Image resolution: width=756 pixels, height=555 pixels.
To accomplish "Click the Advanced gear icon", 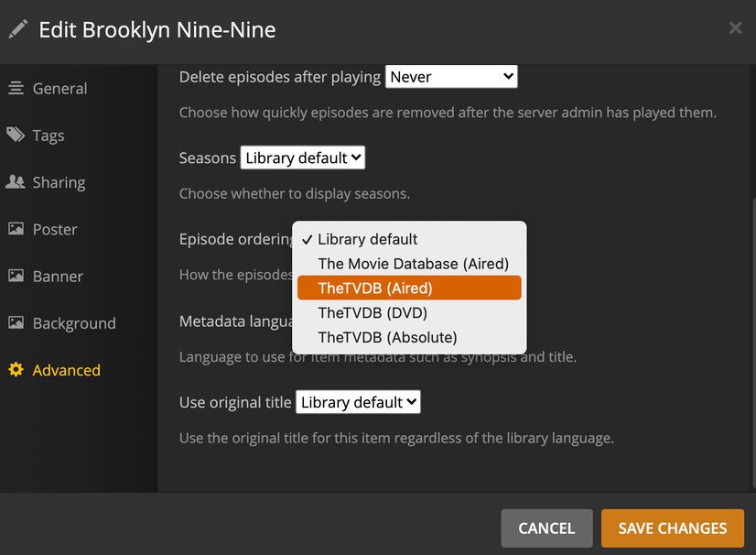I will [x=16, y=370].
